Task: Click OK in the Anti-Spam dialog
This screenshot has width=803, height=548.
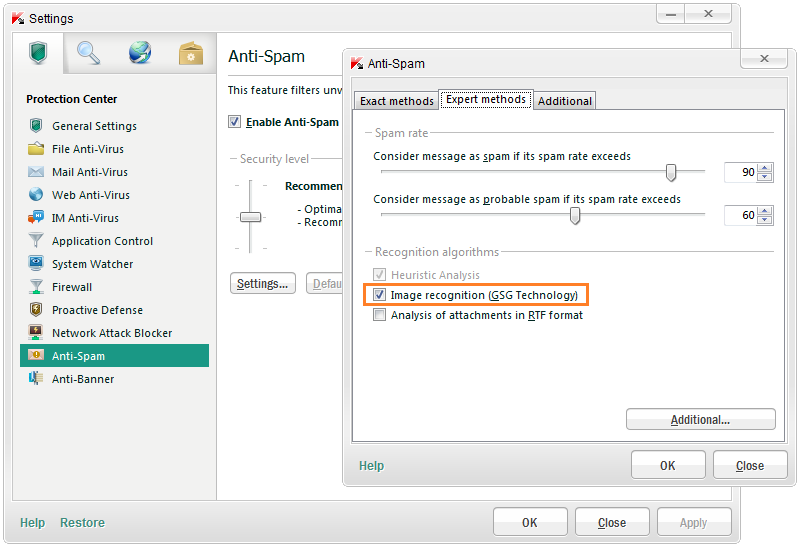Action: (668, 465)
